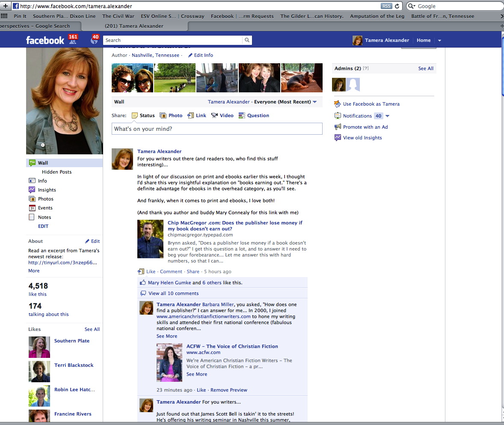504x425 pixels.
Task: Click EDIT under the sidebar navigation
Action: click(43, 226)
